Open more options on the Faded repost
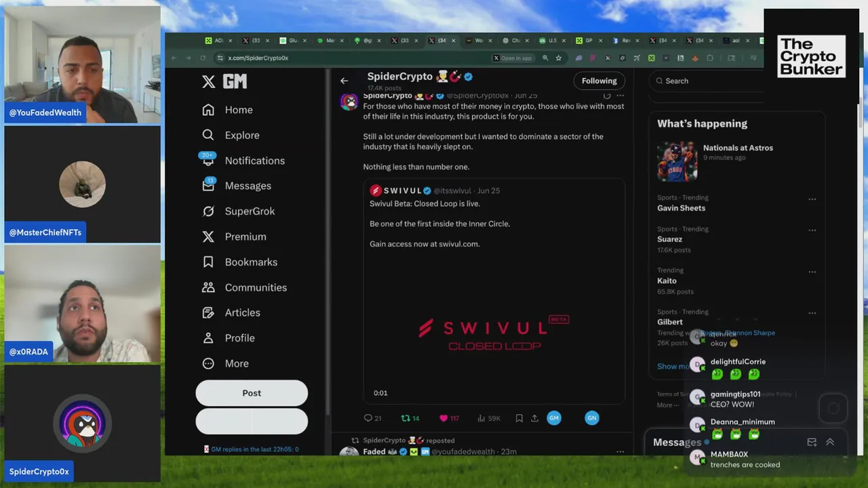The height and width of the screenshot is (488, 868). click(x=620, y=451)
